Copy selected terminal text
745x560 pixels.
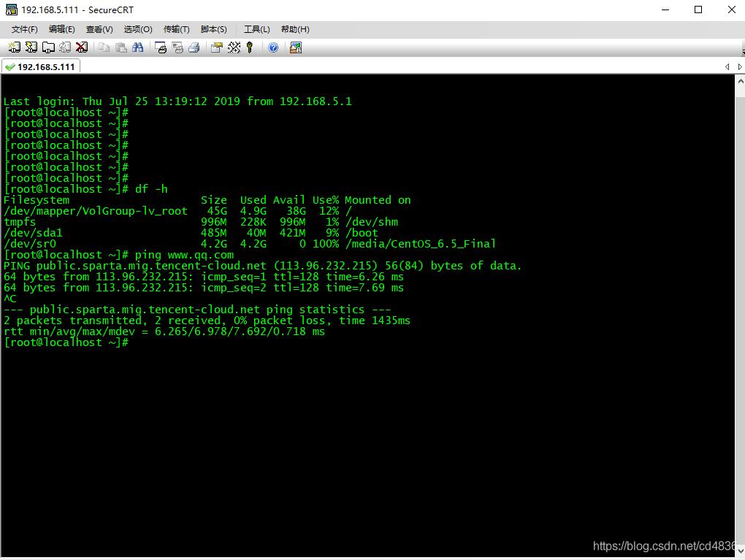click(104, 47)
